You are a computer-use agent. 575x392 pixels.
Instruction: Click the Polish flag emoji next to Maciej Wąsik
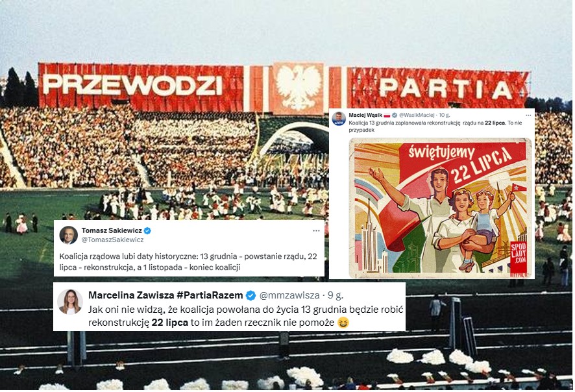click(x=387, y=115)
